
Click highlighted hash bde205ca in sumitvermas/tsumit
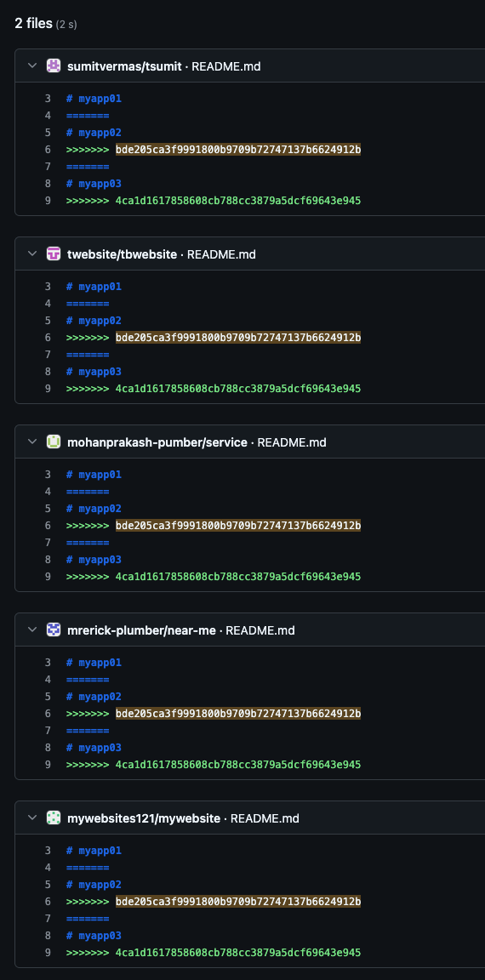click(238, 150)
